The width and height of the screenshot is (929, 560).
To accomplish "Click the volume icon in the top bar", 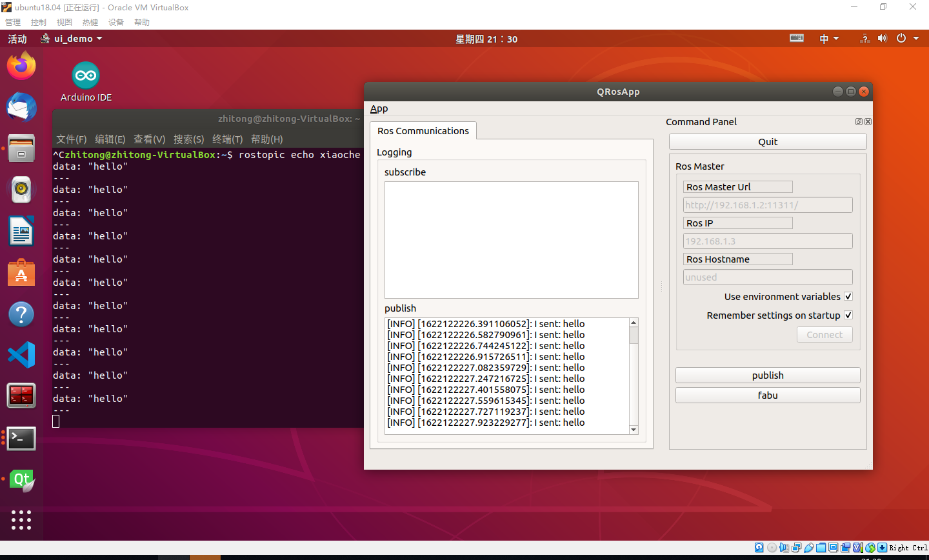I will coord(882,38).
